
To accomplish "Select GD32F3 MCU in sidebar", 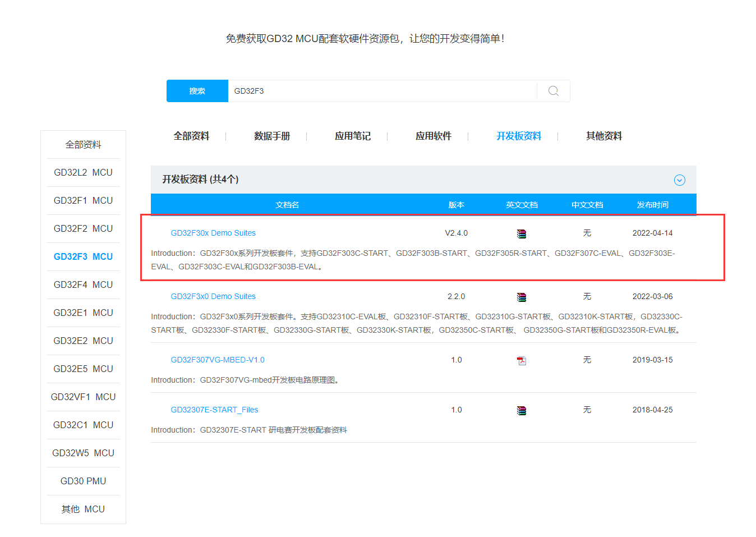I will click(x=83, y=257).
